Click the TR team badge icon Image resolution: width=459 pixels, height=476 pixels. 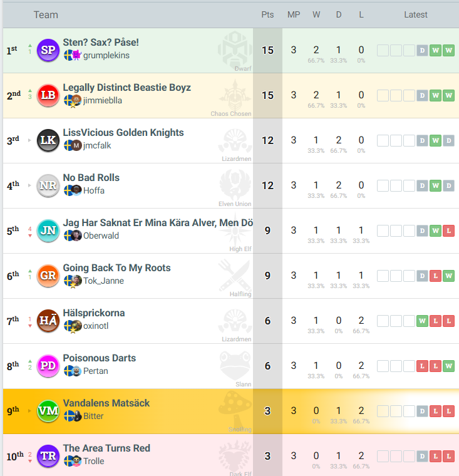tap(48, 456)
